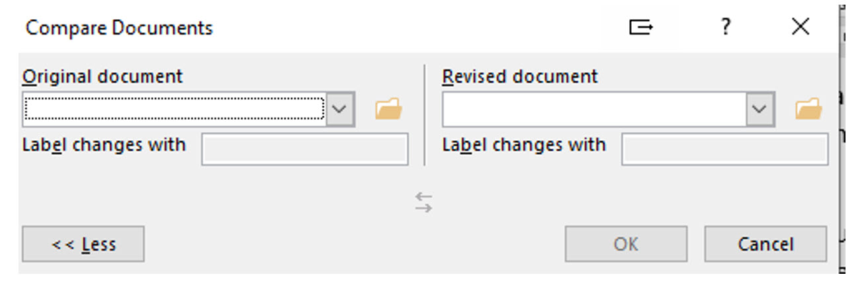Browse for the revised document via folder icon
868x293 pixels.
click(808, 108)
